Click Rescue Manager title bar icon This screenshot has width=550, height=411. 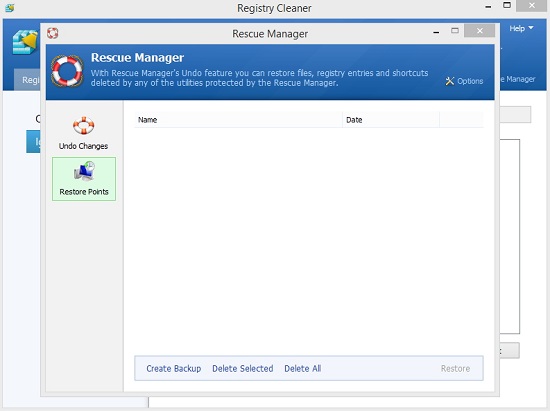(53, 33)
